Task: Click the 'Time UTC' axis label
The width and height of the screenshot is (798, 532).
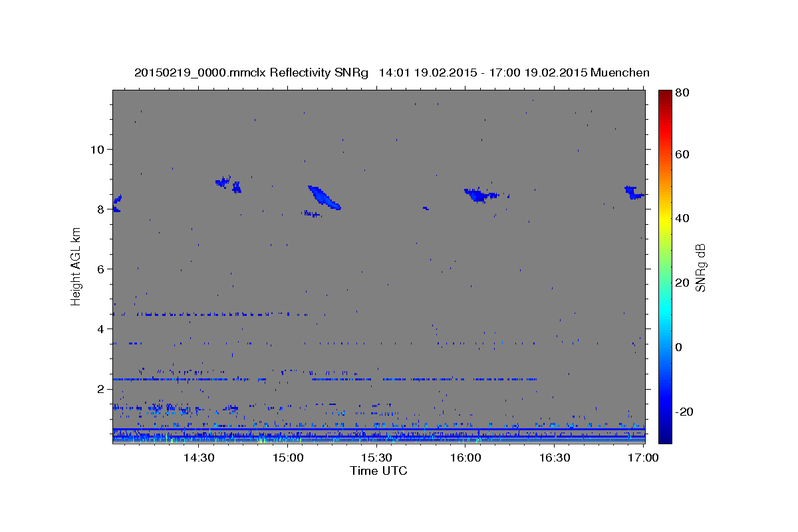Action: click(x=378, y=471)
